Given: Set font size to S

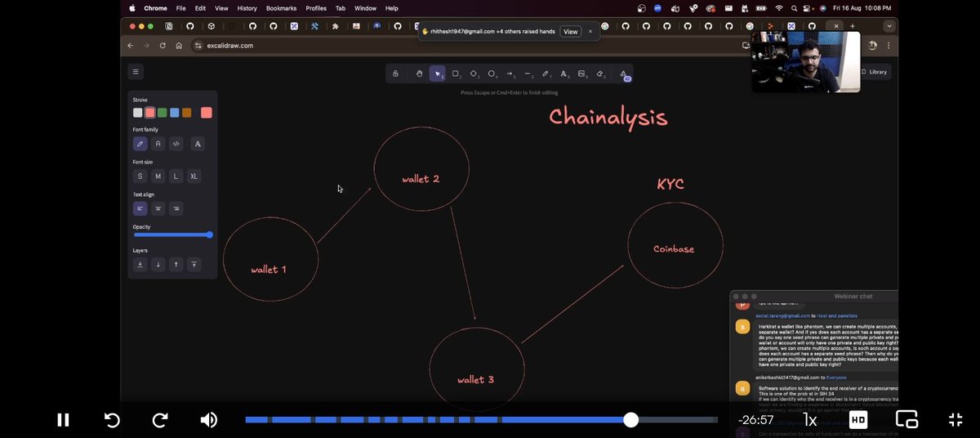Looking at the screenshot, I should 140,177.
